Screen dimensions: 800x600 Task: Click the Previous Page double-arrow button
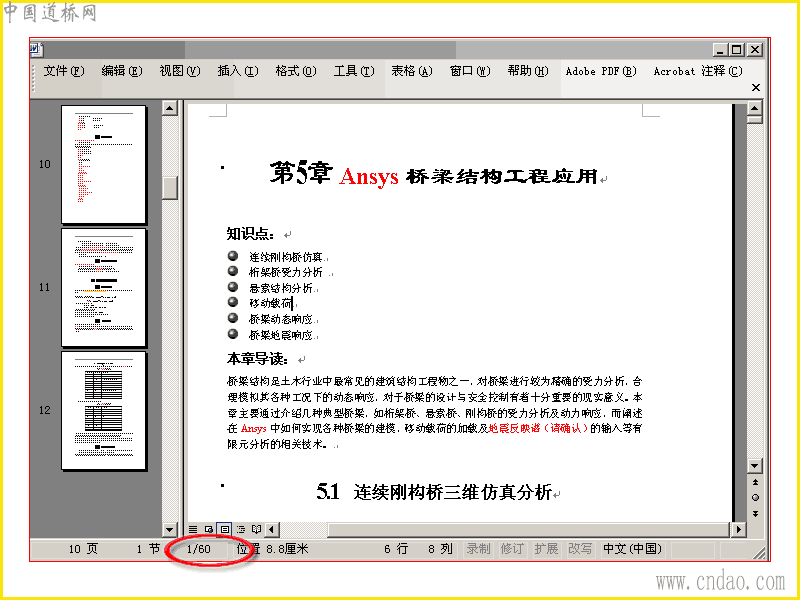coord(755,482)
